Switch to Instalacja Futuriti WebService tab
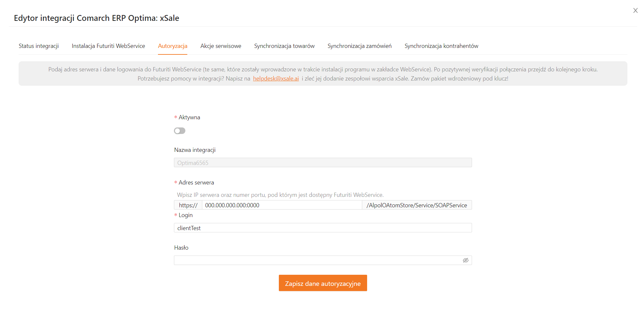This screenshot has width=644, height=323. click(x=108, y=46)
